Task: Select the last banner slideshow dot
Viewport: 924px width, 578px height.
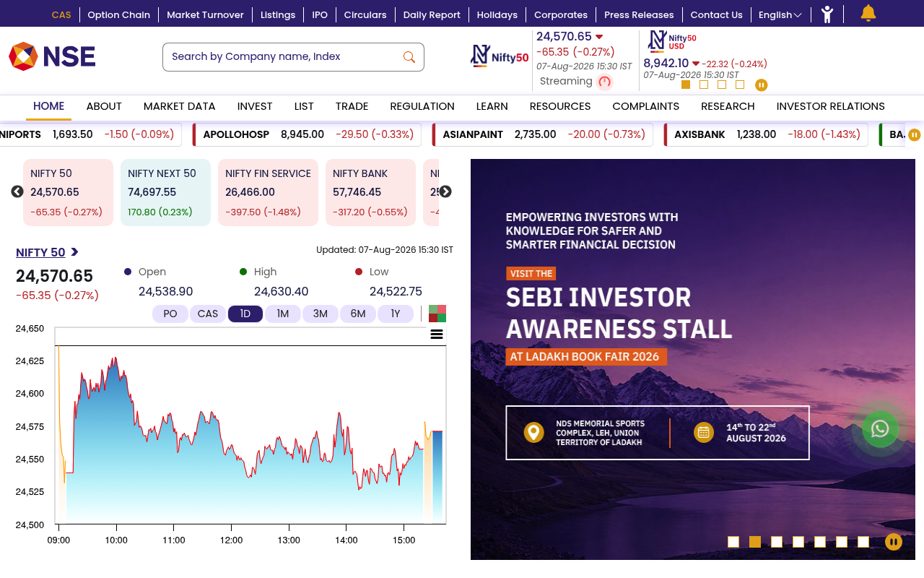Action: 863,542
